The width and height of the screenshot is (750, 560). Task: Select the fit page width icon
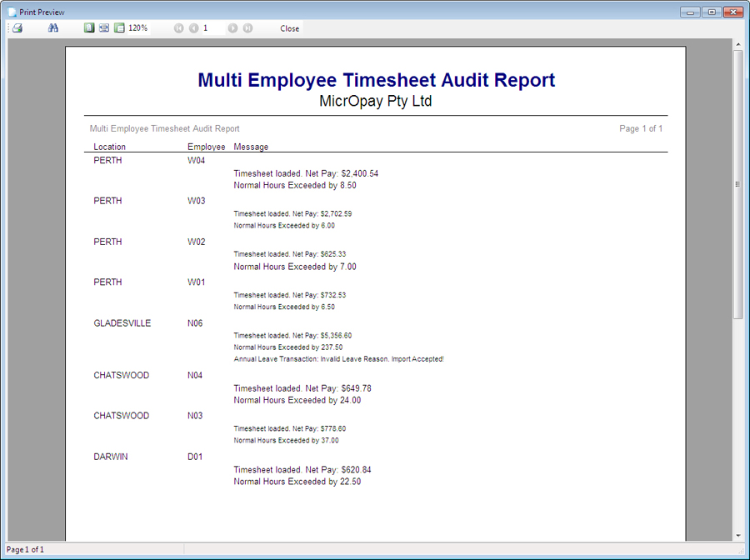tap(104, 28)
